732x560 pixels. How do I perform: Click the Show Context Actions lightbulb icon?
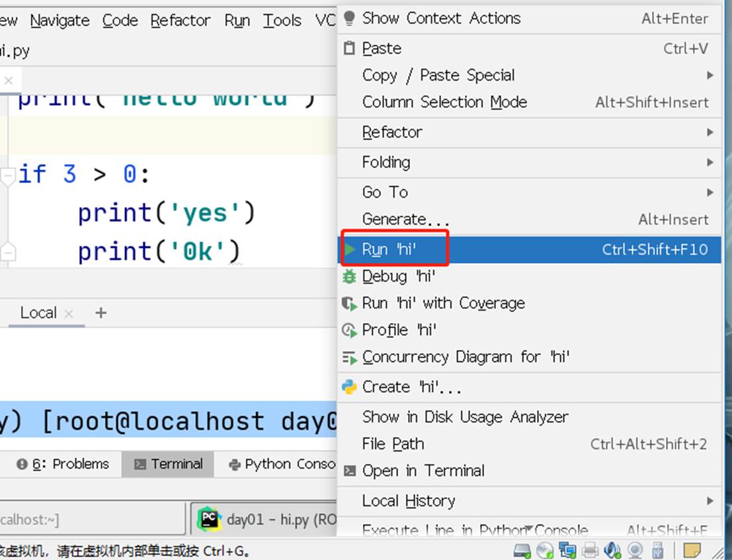[x=349, y=19]
